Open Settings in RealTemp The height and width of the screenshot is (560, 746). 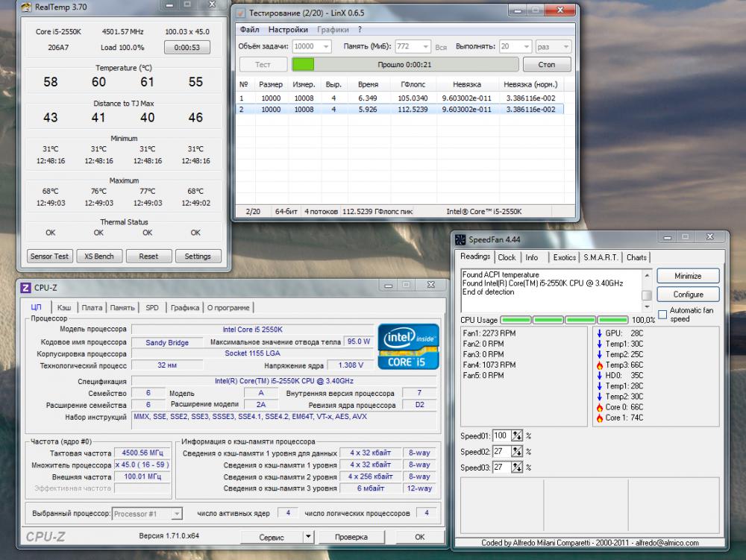(198, 257)
